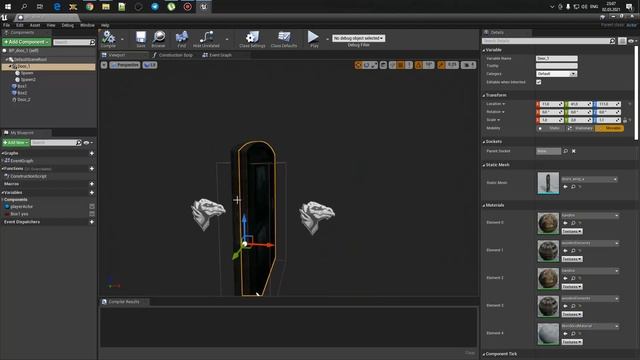The height and width of the screenshot is (360, 640).
Task: Open the Perspective view mode dropdown
Action: coord(125,65)
